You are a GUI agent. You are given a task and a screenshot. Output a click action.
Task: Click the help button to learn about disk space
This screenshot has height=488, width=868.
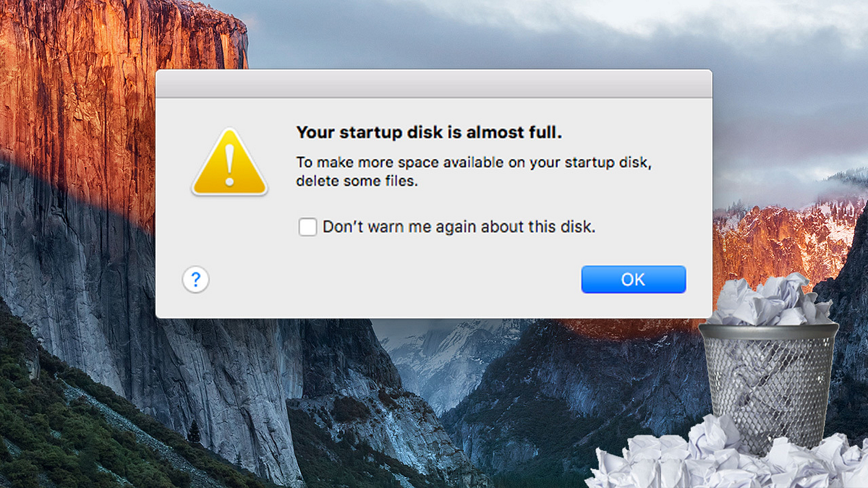195,279
